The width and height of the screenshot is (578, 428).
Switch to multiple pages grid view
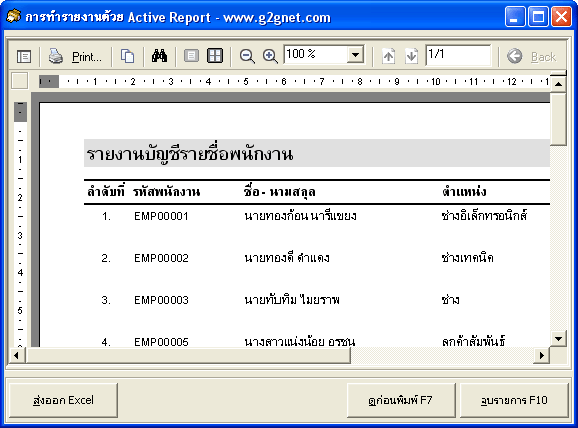[215, 56]
